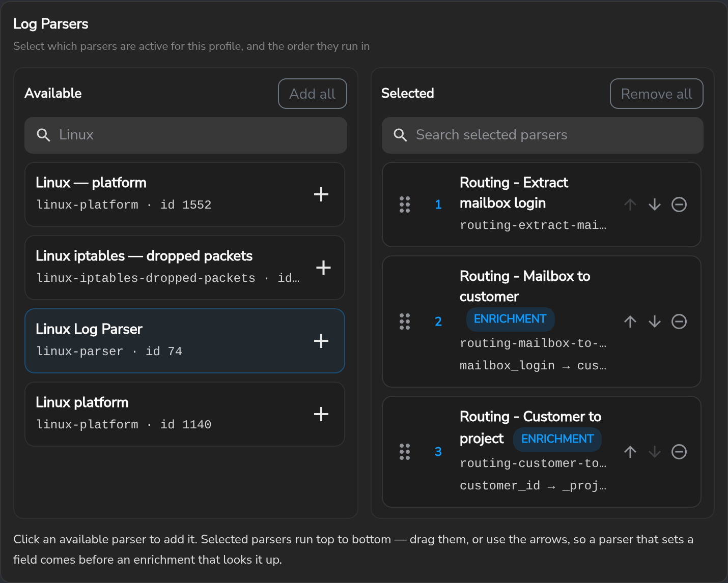Add the Linux — platform parser (id 1552)
Image resolution: width=728 pixels, height=583 pixels.
click(321, 194)
